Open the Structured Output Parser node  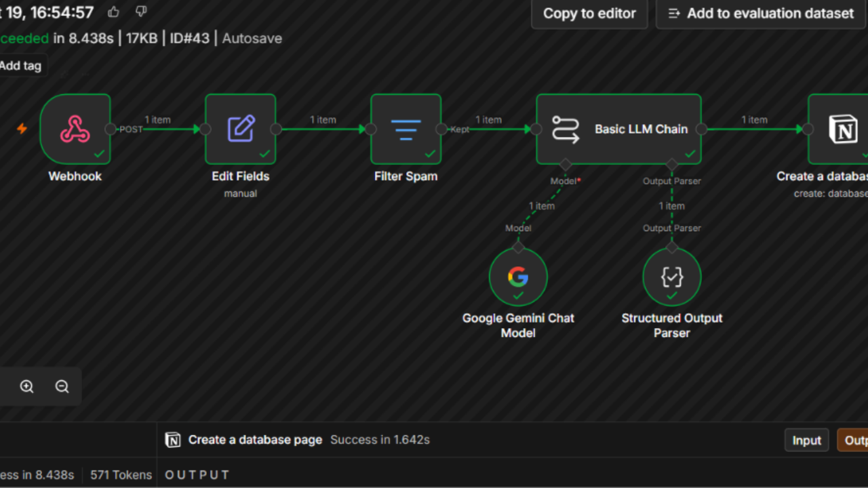(x=672, y=277)
